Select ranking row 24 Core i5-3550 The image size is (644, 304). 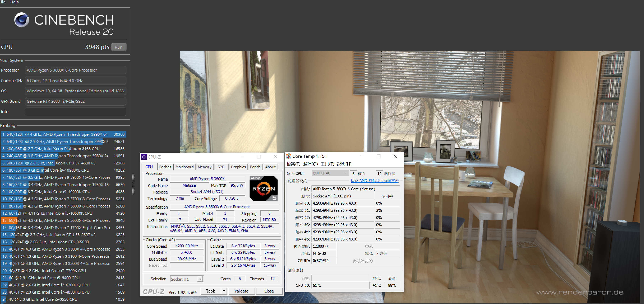63,299
